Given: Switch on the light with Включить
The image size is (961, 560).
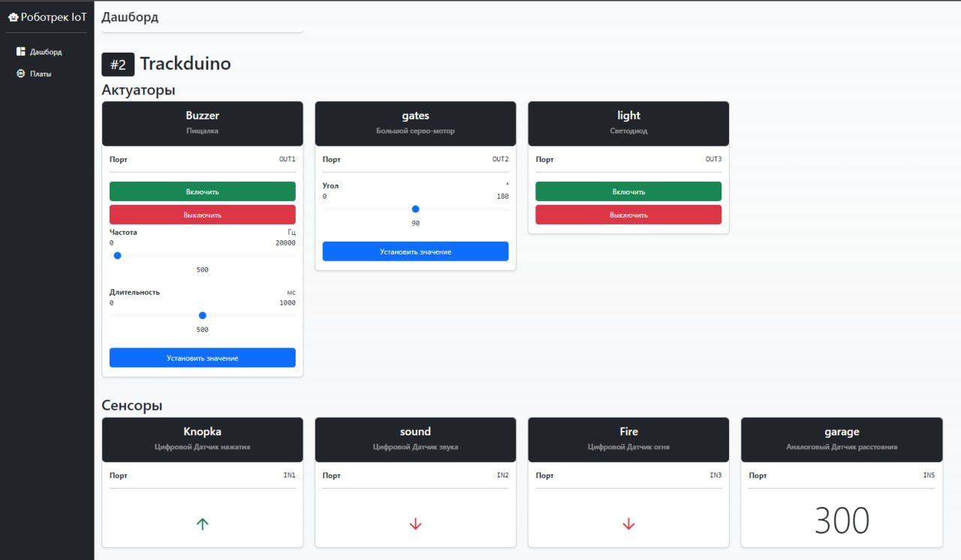Looking at the screenshot, I should tap(628, 191).
